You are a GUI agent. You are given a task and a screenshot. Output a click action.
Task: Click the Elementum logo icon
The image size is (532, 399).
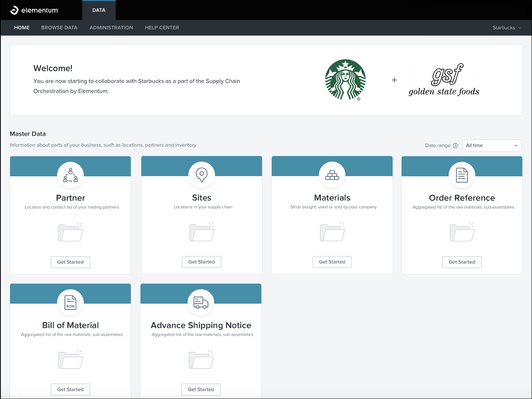14,10
